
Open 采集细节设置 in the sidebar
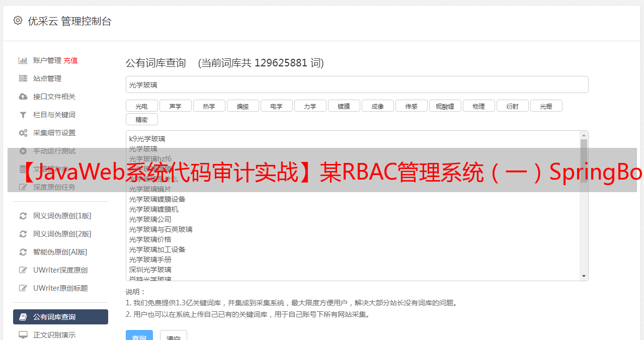pos(54,133)
